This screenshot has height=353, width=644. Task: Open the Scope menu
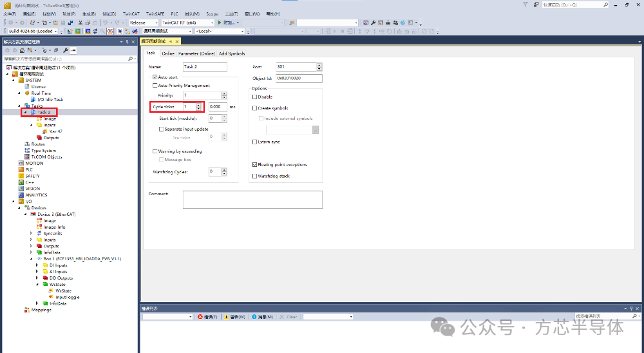(x=212, y=14)
